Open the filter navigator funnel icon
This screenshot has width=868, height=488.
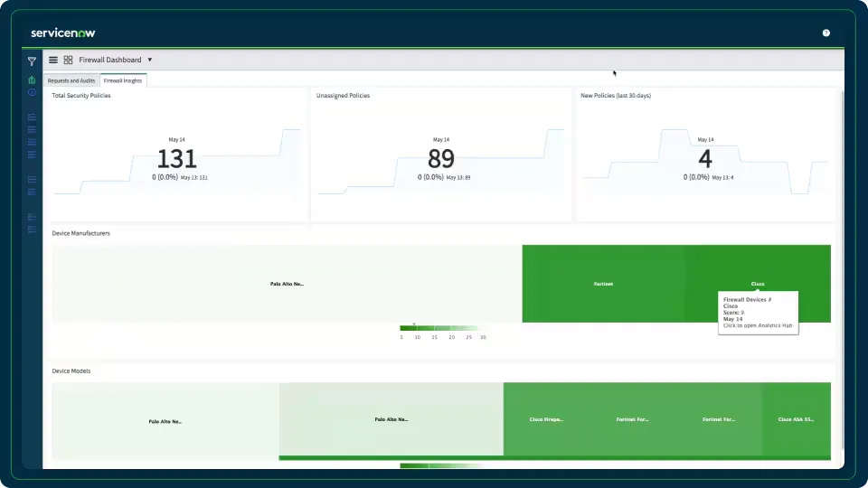tap(32, 61)
